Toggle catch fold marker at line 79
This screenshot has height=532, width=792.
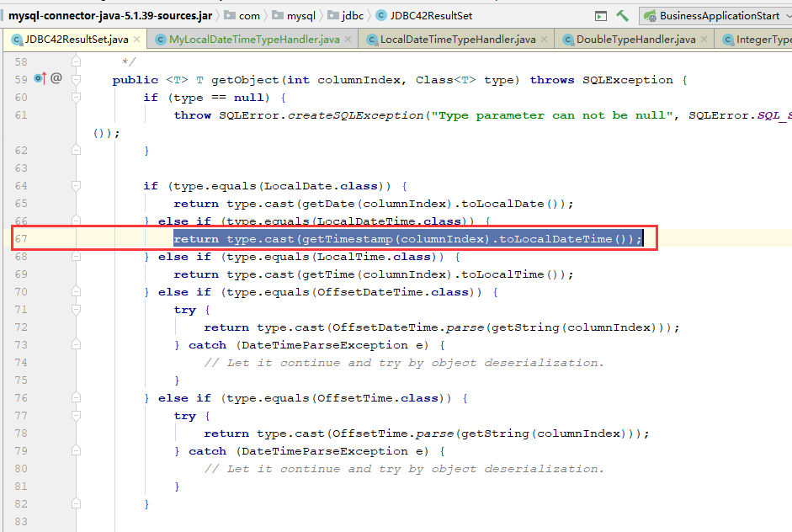pos(76,450)
